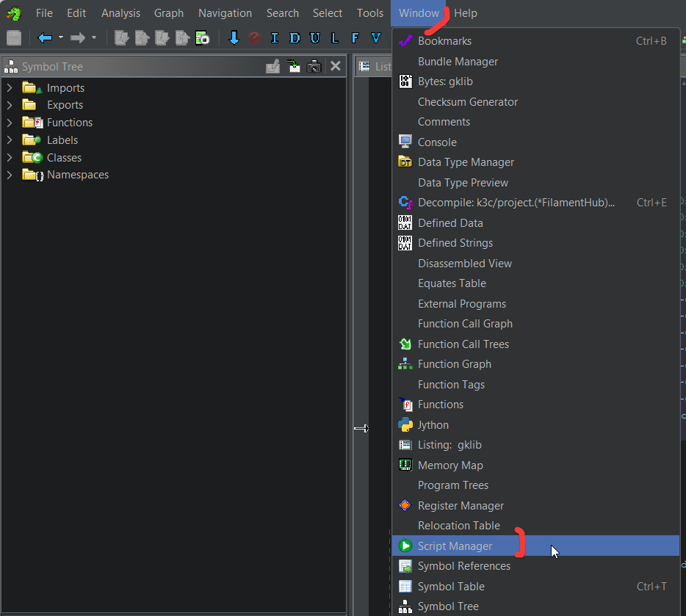This screenshot has height=616, width=686.
Task: Click the Disassemble 'D' toolbar icon
Action: [x=295, y=38]
